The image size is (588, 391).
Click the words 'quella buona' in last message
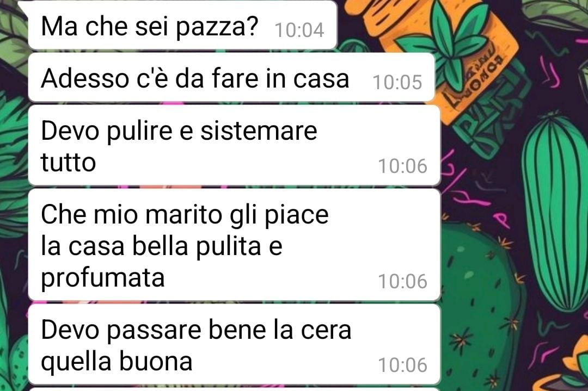[117, 362]
